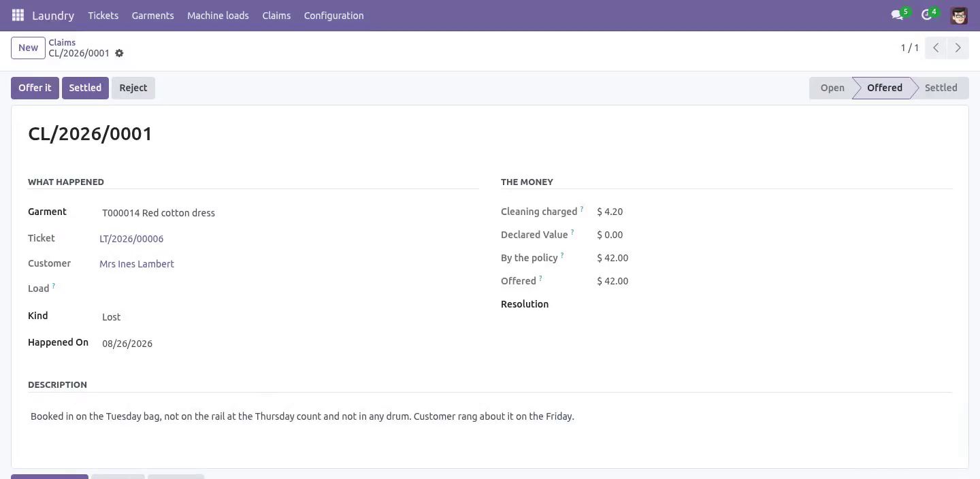Screen dimensions: 980x479
Task: Open the Configuration menu
Action: pyautogui.click(x=333, y=15)
